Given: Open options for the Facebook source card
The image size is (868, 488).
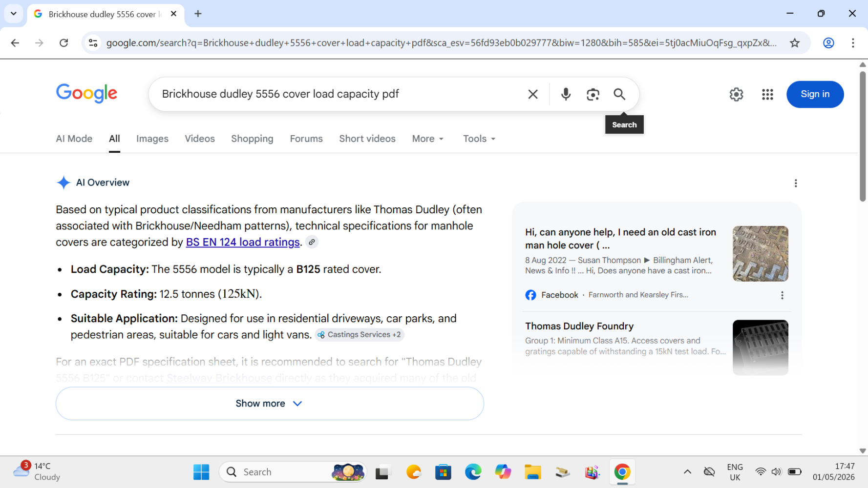Looking at the screenshot, I should pos(782,295).
